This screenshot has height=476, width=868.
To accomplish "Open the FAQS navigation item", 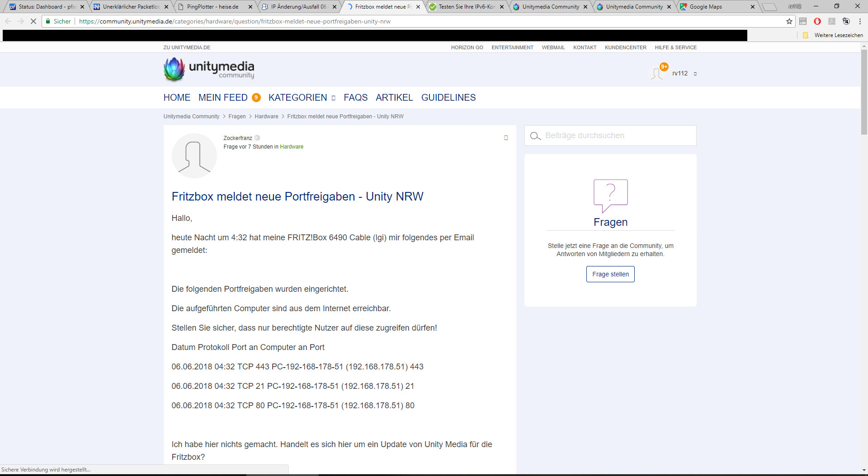I will [x=355, y=98].
